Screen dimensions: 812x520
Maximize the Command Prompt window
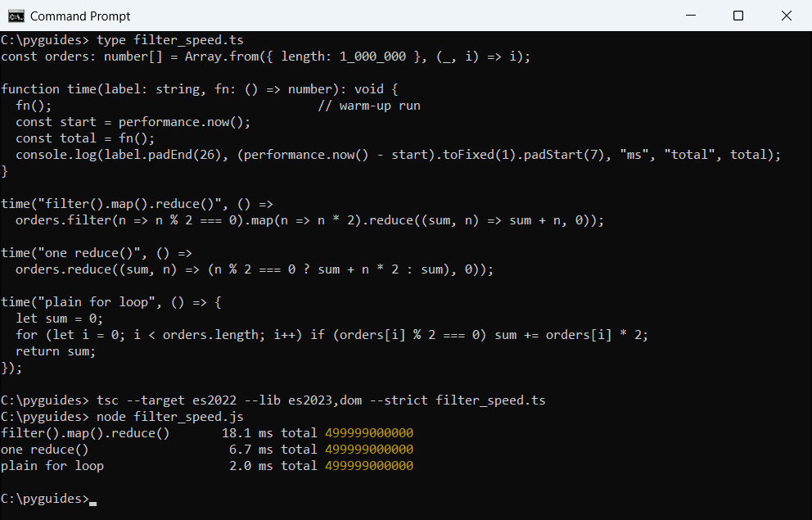pos(738,16)
